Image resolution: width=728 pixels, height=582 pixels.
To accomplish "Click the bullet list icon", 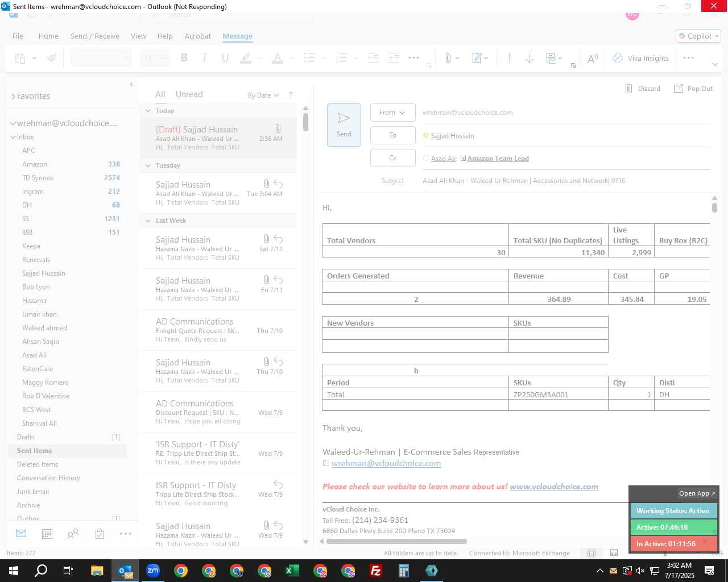I will [309, 58].
